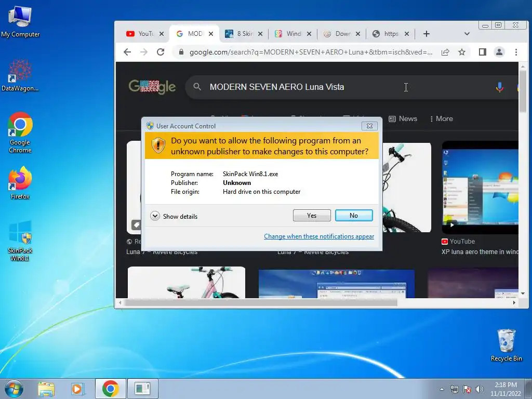Open Recycle Bin on desktop
The height and width of the screenshot is (399, 532).
click(x=506, y=345)
